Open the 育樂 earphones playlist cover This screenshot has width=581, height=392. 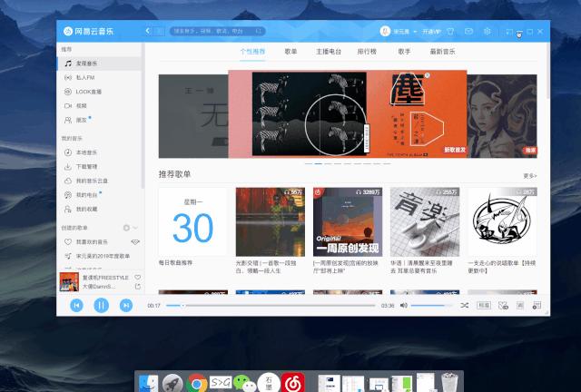[425, 222]
